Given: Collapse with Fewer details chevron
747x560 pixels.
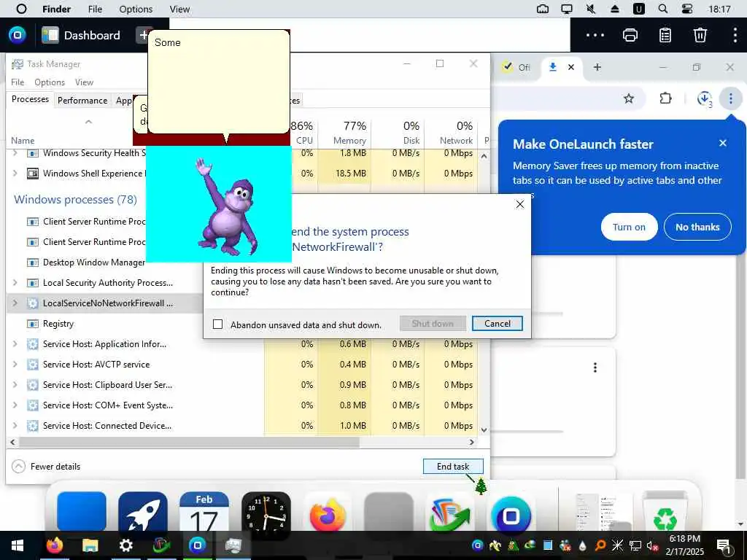Looking at the screenshot, I should 18,466.
